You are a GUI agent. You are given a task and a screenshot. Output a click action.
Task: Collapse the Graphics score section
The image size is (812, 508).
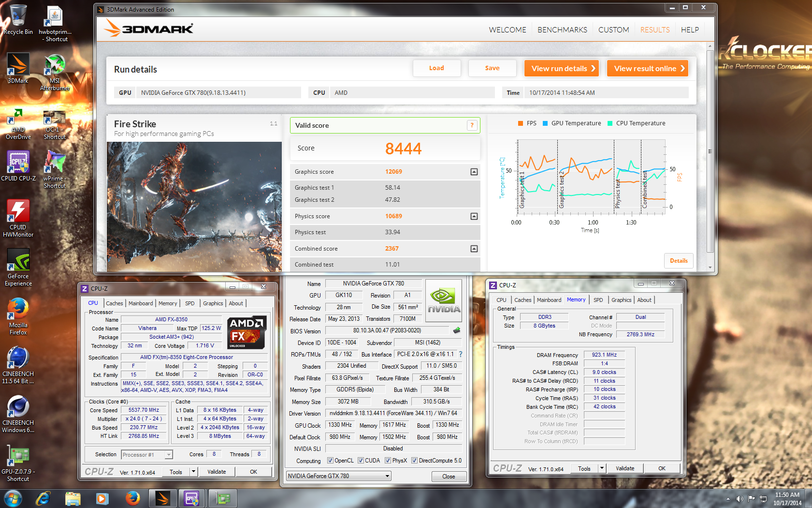click(x=474, y=172)
